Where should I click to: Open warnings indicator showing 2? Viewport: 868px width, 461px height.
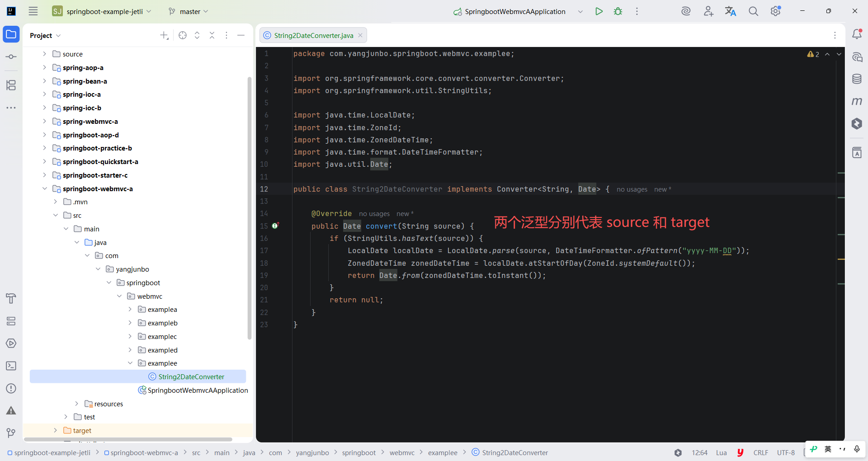pyautogui.click(x=813, y=54)
